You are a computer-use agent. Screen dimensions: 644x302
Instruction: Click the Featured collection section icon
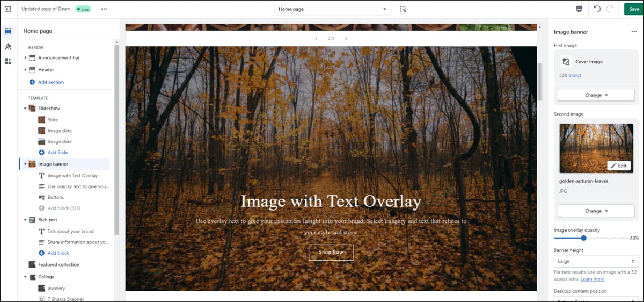[32, 264]
